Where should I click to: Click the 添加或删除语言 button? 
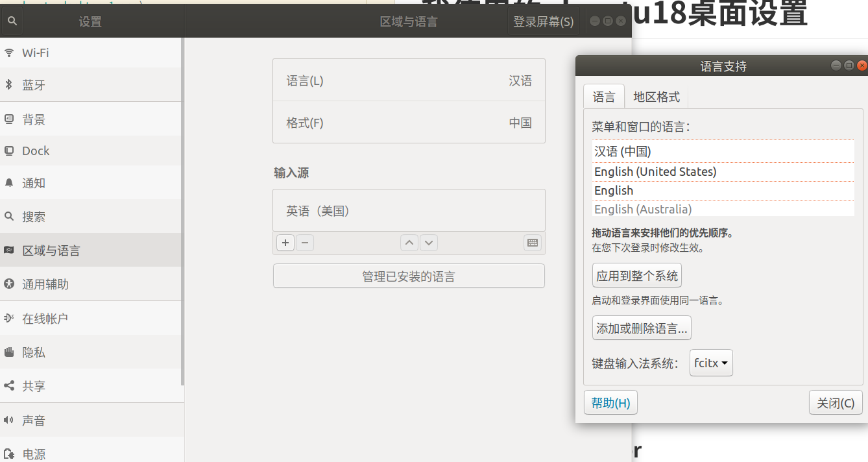coord(642,328)
